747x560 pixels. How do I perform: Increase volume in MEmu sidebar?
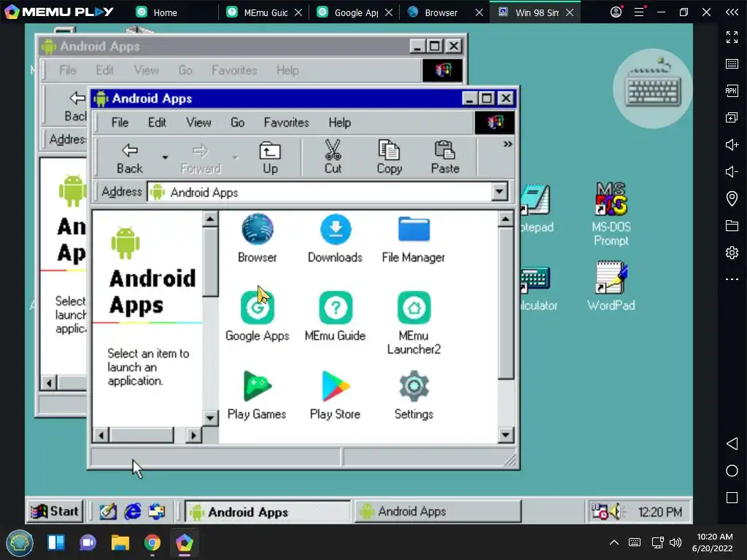click(732, 145)
